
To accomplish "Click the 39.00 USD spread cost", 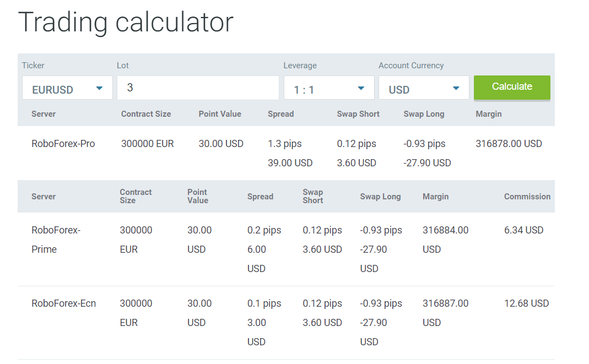I will [290, 163].
